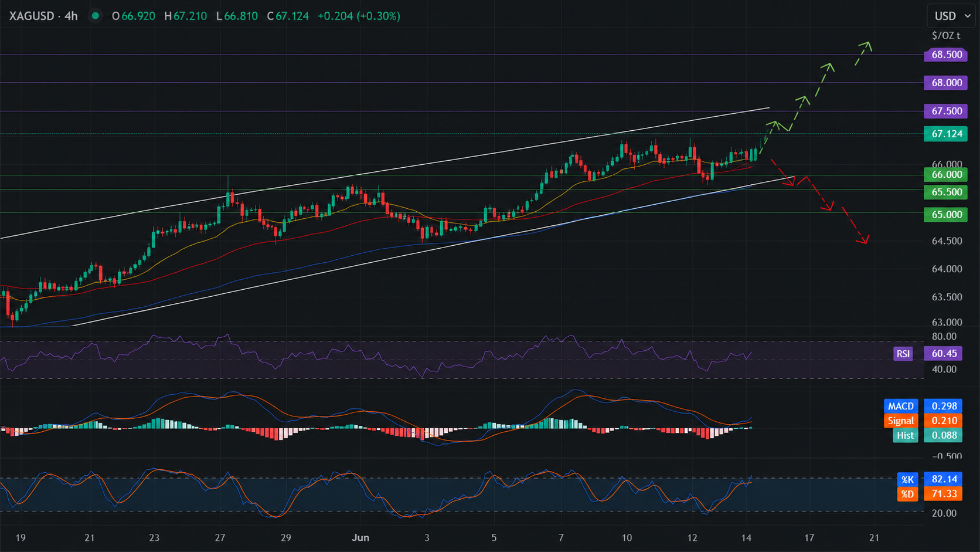Viewport: 980px width, 552px height.
Task: Click the MACD value 0.298
Action: point(944,406)
